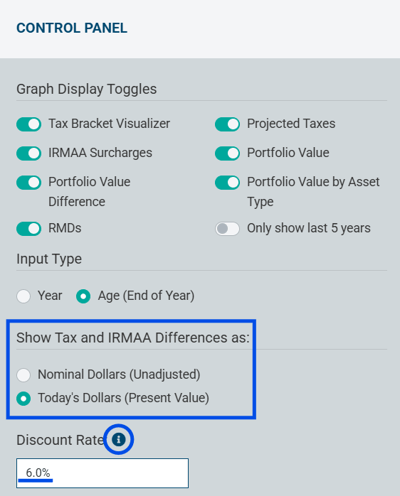Viewport: 400px width, 496px height.
Task: Click the Only show last 5 years label
Action: coord(309,228)
